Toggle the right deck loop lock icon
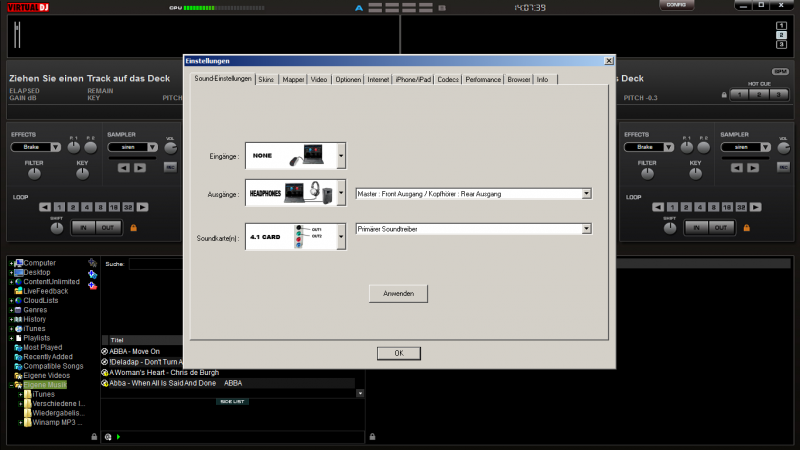 click(746, 228)
